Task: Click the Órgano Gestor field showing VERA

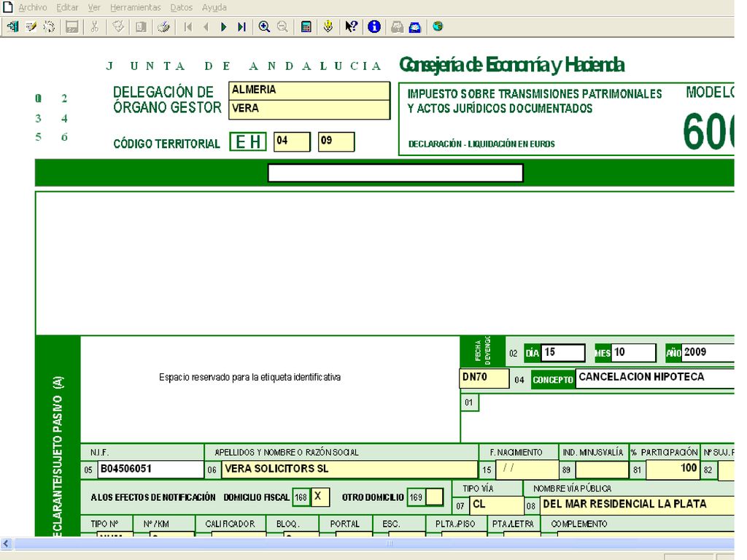Action: 309,109
